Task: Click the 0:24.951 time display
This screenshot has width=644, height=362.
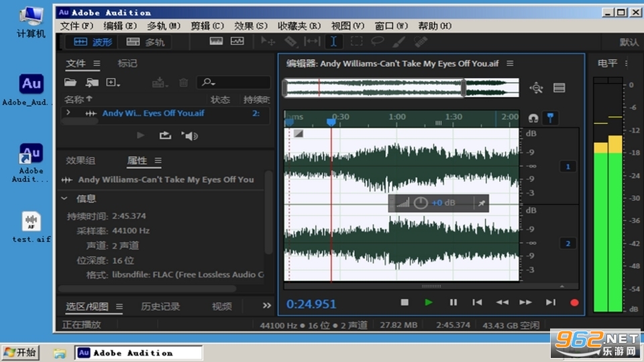Action: (311, 304)
